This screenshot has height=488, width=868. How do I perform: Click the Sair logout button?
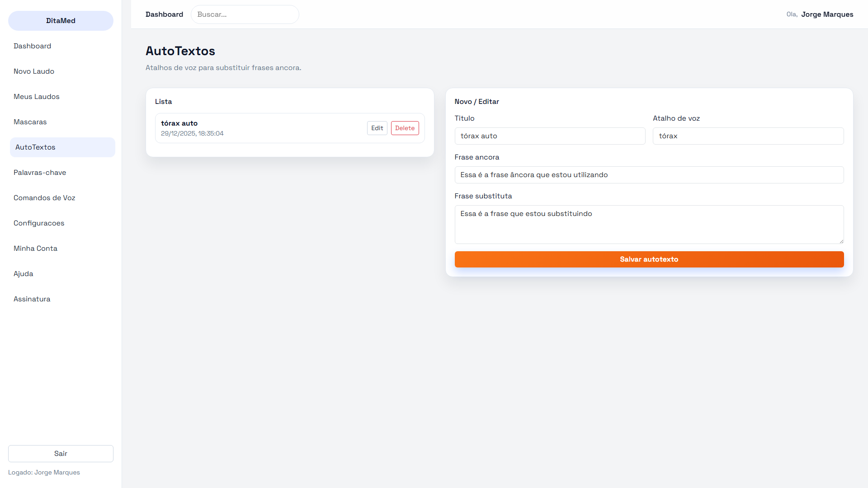[61, 454]
